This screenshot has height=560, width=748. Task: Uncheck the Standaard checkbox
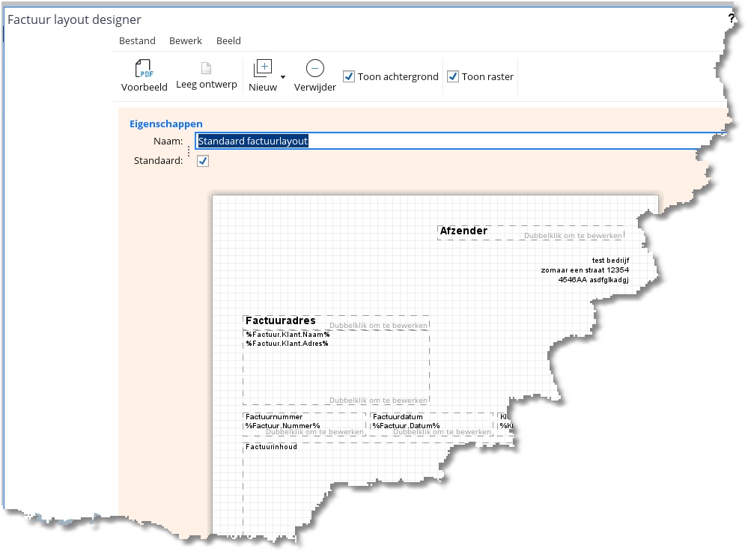[203, 161]
